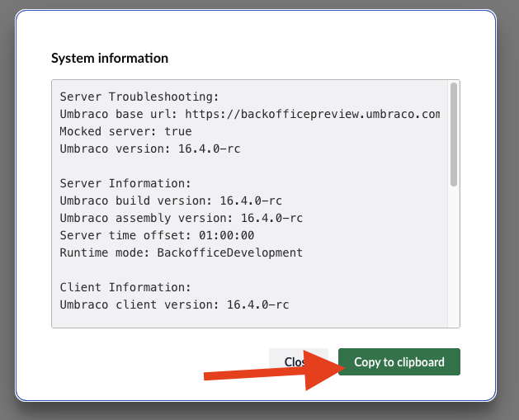The height and width of the screenshot is (420, 519).
Task: Click the Umbraco client version line
Action: [173, 304]
